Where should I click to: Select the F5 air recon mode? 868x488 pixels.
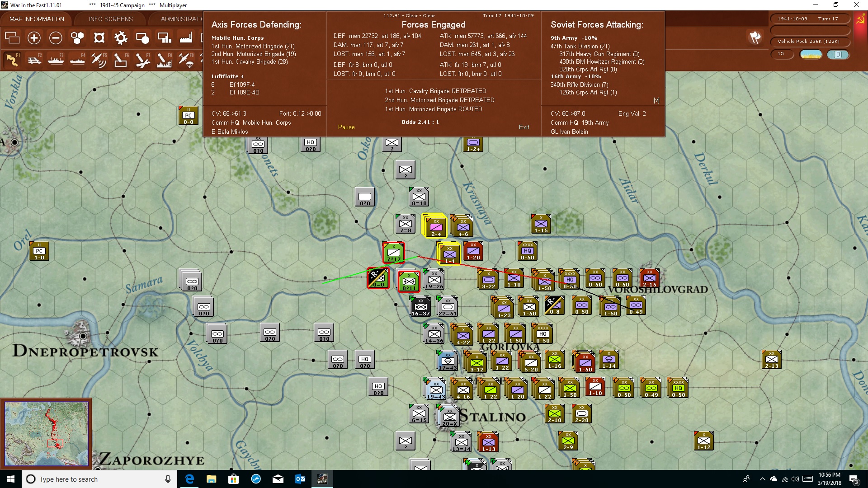[x=99, y=60]
